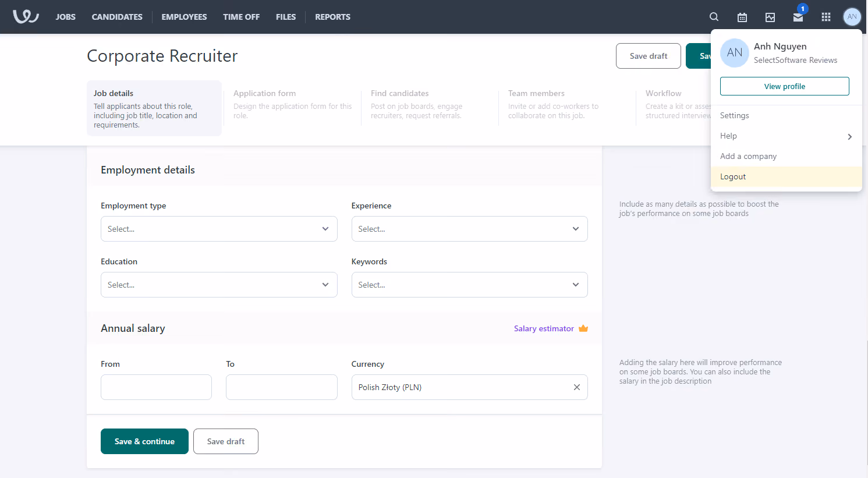Open the mail inbox icon with notification

click(x=798, y=17)
